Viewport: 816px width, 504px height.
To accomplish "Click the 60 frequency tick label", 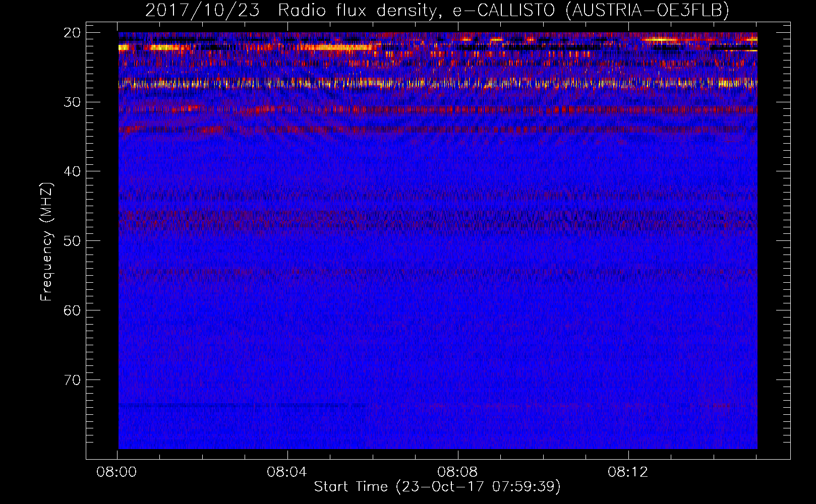I will click(72, 310).
